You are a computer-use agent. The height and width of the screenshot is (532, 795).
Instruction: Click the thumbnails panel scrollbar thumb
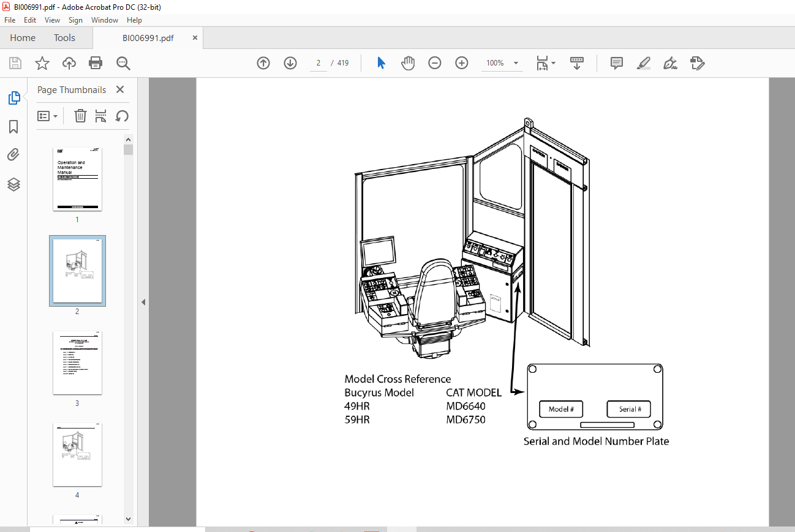coord(128,150)
